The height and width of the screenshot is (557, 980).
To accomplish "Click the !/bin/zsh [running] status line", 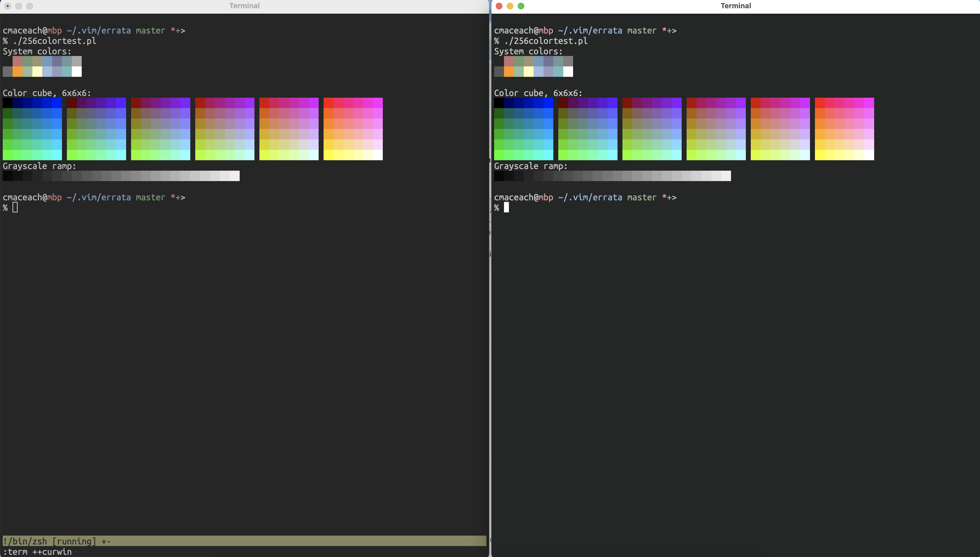I will pyautogui.click(x=56, y=541).
